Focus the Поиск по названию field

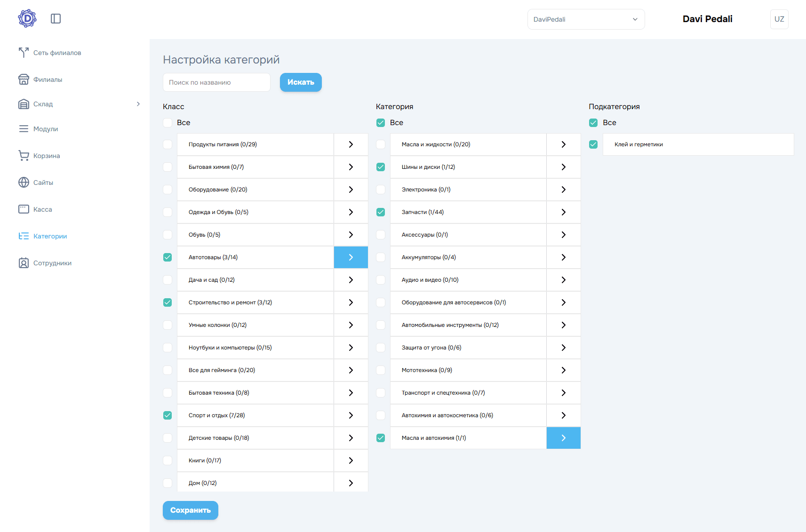[x=216, y=82]
